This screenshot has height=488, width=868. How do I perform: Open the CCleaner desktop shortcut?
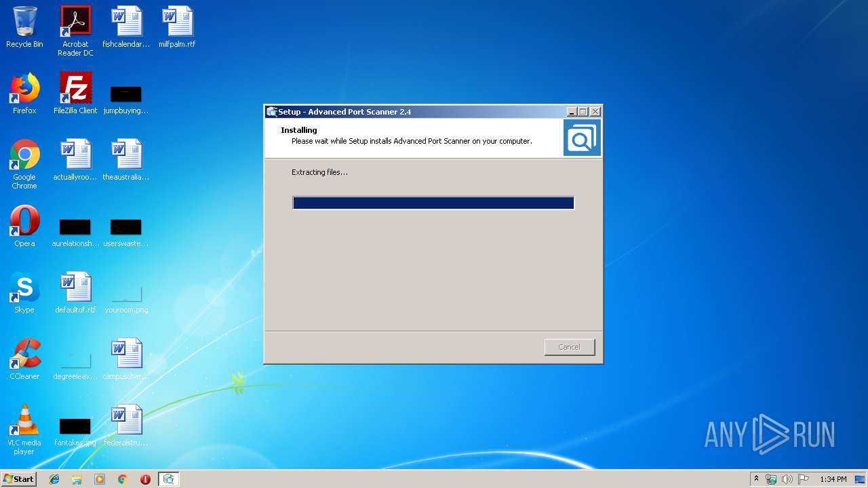[24, 359]
